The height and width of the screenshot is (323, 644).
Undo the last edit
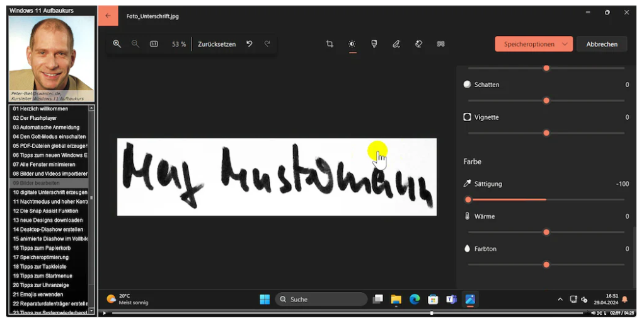click(249, 44)
